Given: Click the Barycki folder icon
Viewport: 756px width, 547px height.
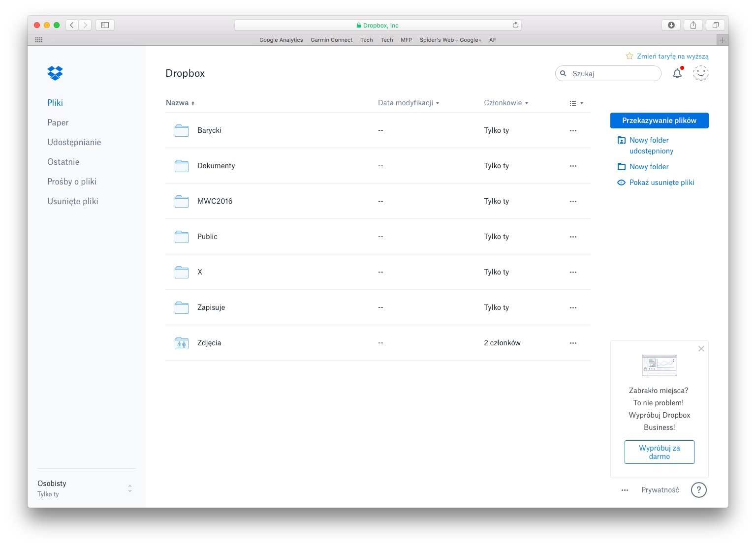Looking at the screenshot, I should 182,130.
